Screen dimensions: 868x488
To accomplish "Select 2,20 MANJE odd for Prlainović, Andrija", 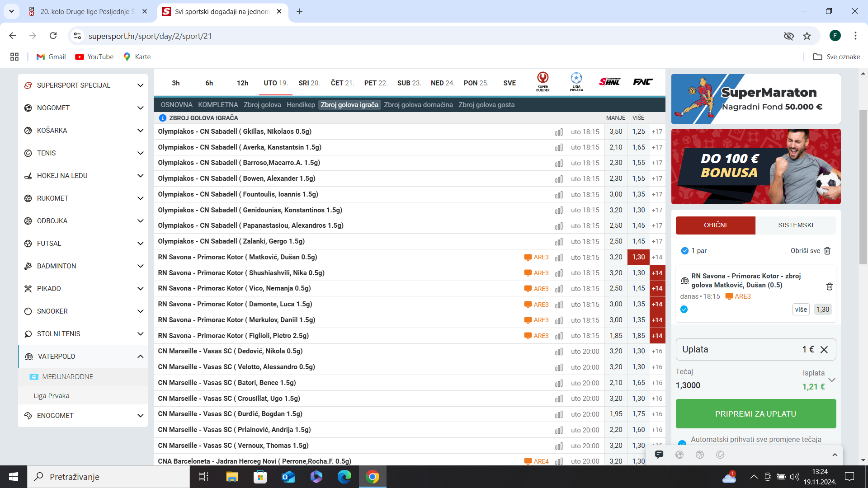I will [x=616, y=430].
